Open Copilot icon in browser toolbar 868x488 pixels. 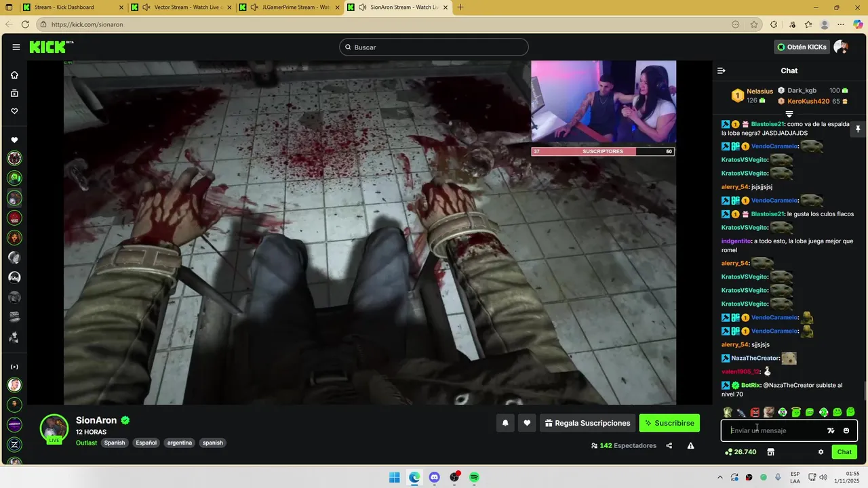(858, 24)
